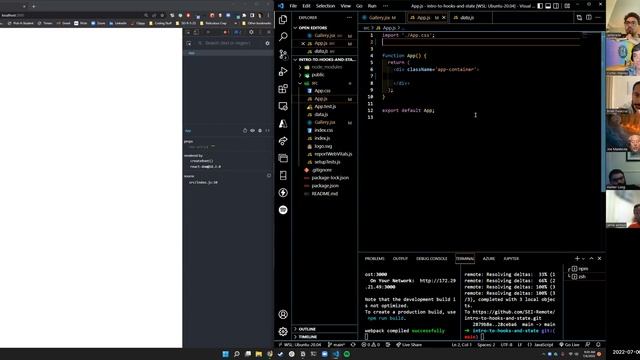Screen dimensions: 640x360
Task: Collapse the Open Editors section
Action: coord(313,28)
